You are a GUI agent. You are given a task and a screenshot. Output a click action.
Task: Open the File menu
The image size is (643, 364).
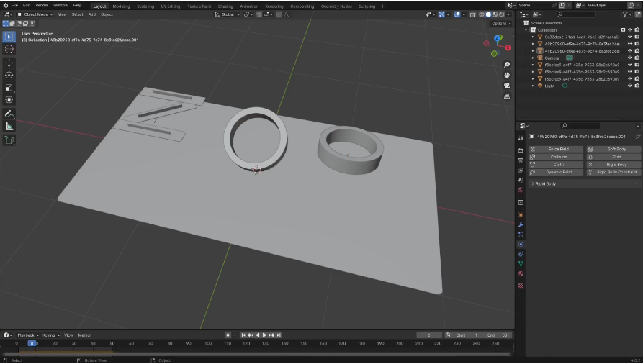coord(14,5)
